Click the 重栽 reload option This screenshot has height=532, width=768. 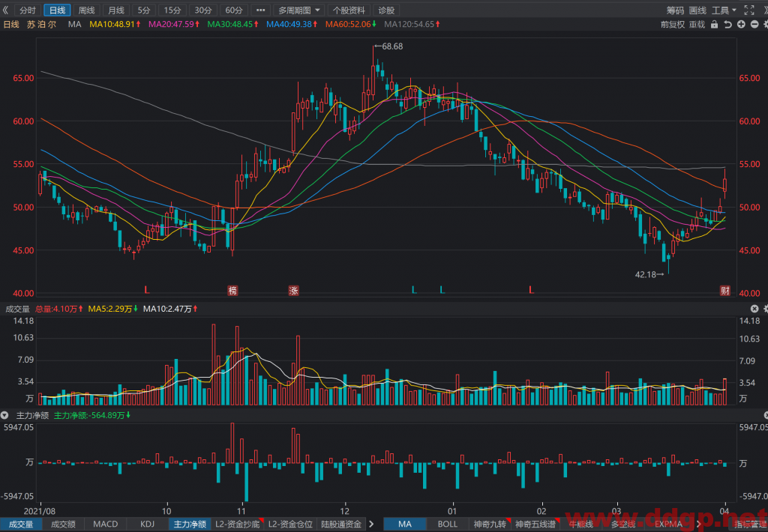point(697,25)
